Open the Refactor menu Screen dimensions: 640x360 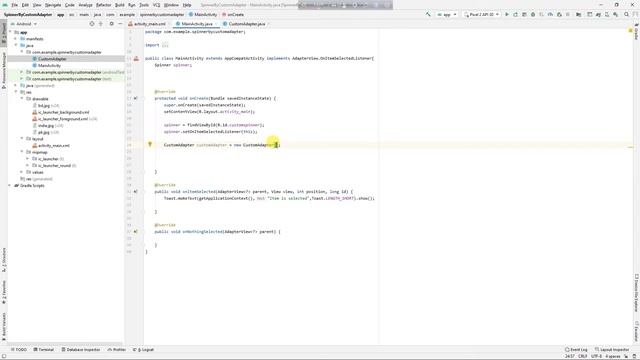[x=103, y=5]
